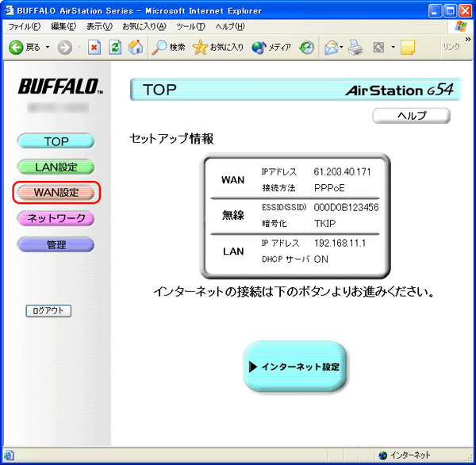Click the ヘルプ button under the header
This screenshot has width=476, height=465.
point(411,116)
